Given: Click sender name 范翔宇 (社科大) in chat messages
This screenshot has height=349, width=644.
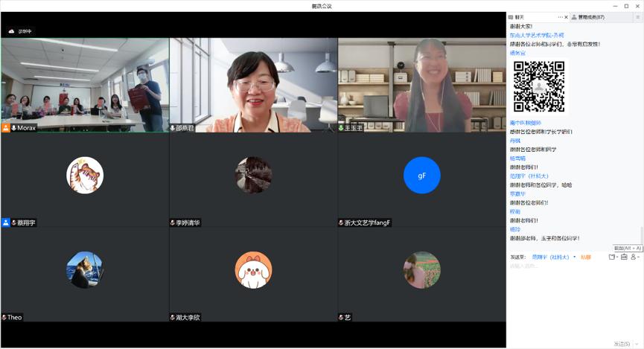Looking at the screenshot, I should [529, 176].
